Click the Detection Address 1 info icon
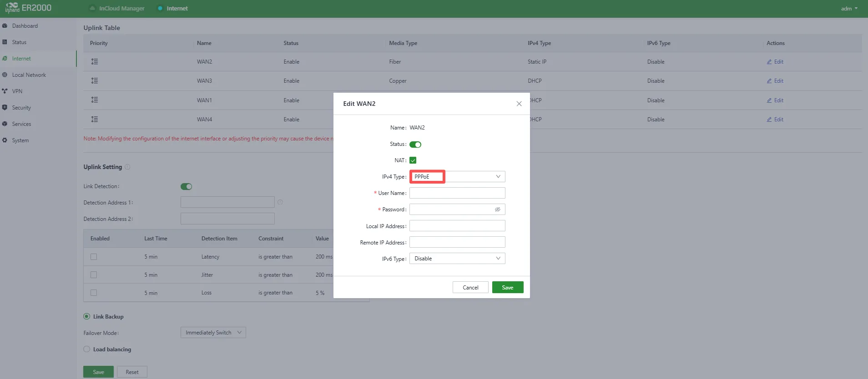Image resolution: width=868 pixels, height=379 pixels. 280,202
